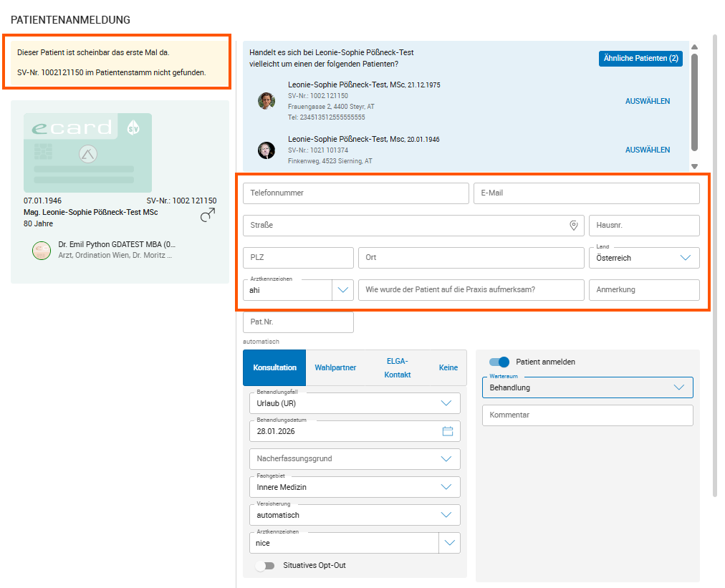Enable the Situatives Opt-Out switch

pyautogui.click(x=265, y=566)
